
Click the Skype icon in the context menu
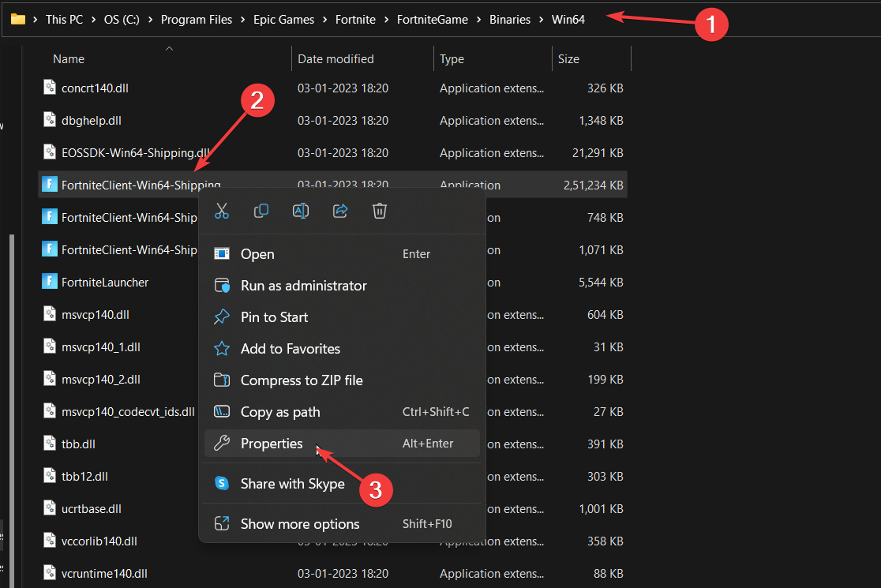point(222,483)
